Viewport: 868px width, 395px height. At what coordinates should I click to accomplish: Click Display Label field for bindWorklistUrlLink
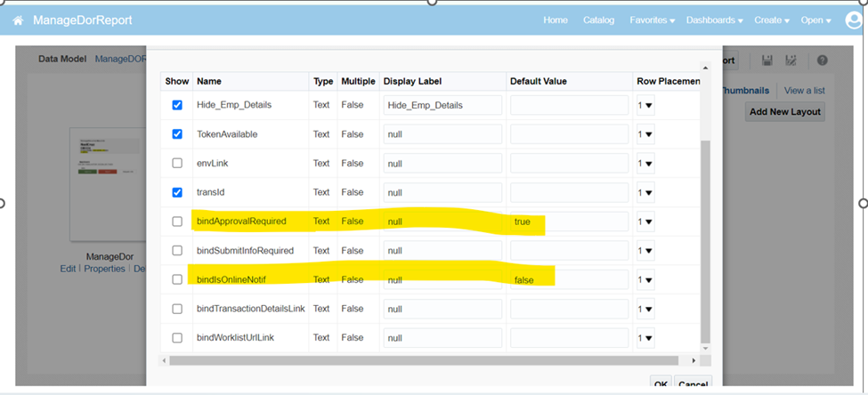click(442, 337)
